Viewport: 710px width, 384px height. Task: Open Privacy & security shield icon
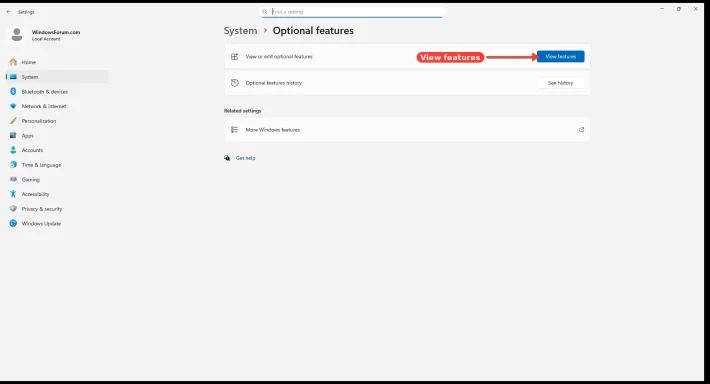[13, 209]
